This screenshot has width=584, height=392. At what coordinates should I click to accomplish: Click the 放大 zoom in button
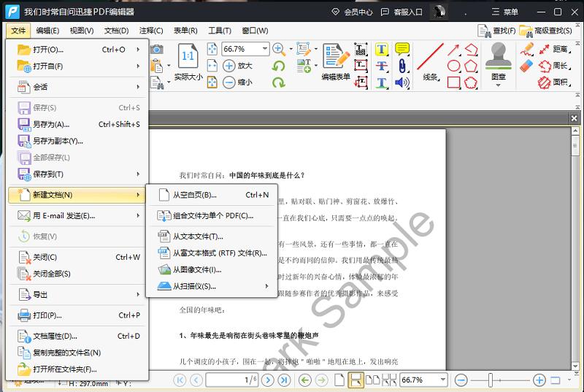click(238, 66)
